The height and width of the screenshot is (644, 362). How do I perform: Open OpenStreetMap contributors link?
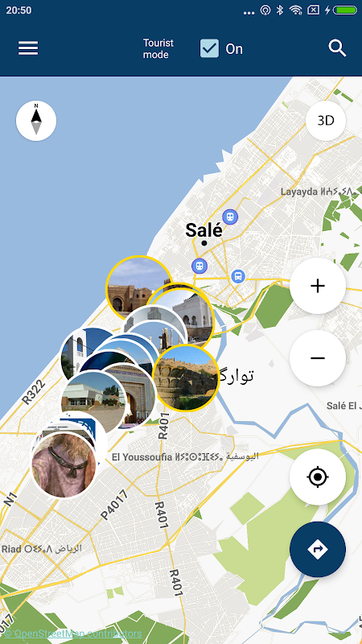(x=72, y=634)
